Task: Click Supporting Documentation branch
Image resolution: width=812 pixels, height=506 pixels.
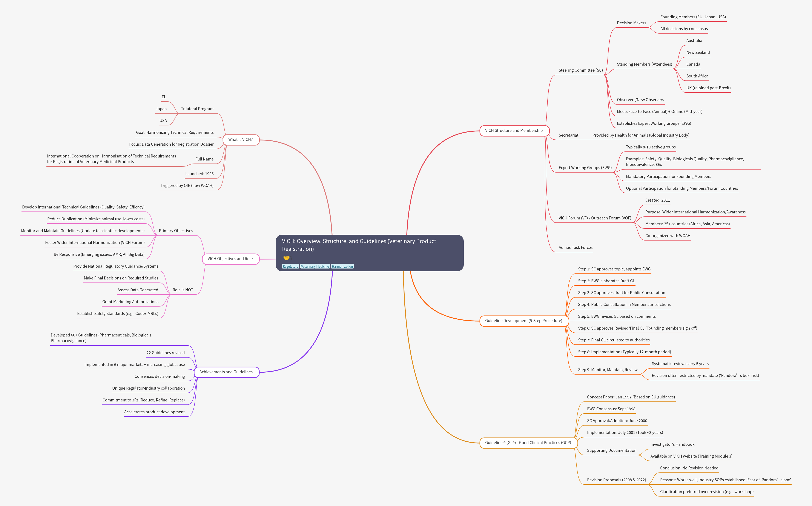Action: coord(611,450)
